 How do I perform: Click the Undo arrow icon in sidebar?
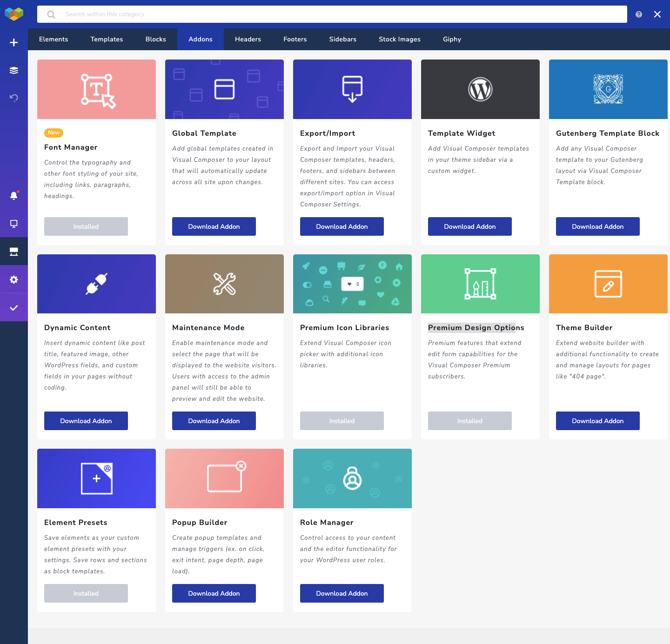[14, 98]
